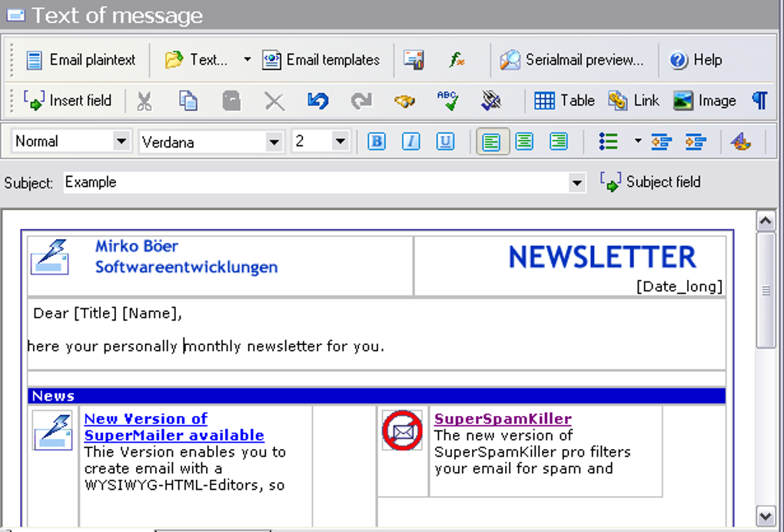Open the Text... file button

(x=196, y=60)
